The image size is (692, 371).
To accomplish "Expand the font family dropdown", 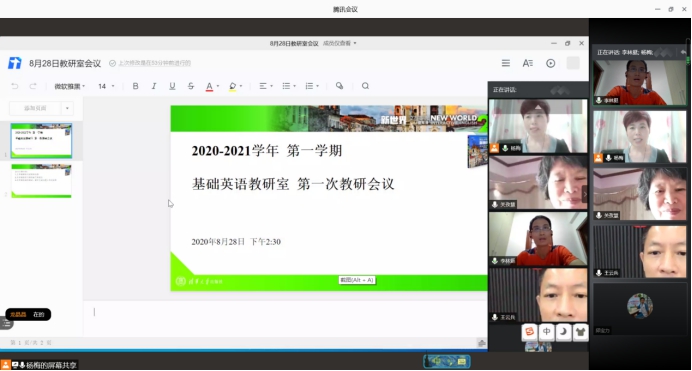I will click(x=70, y=86).
